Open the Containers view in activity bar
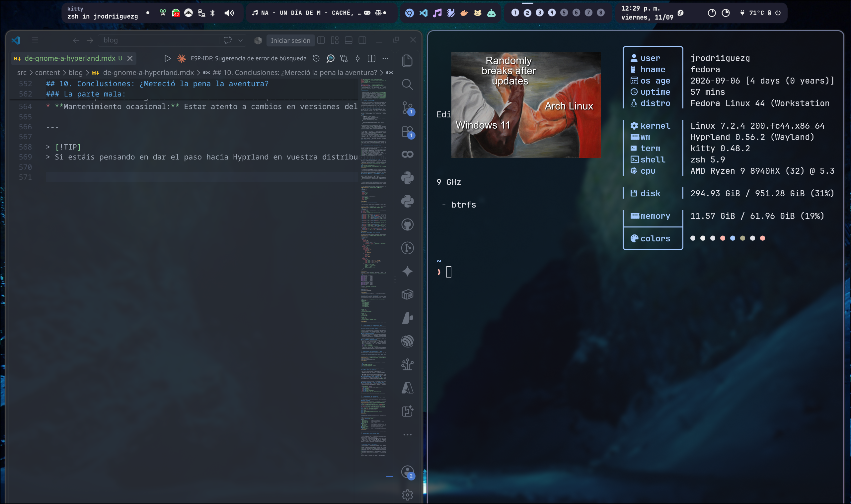851x504 pixels. (407, 294)
